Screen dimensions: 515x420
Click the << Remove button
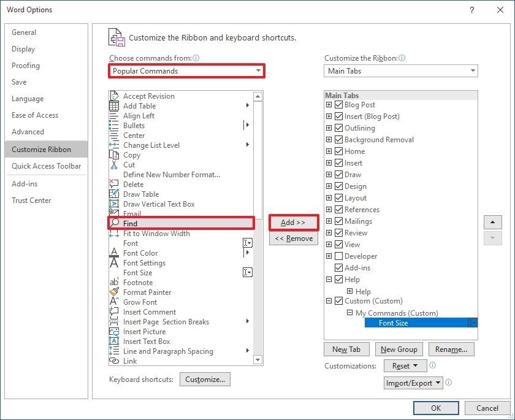(x=294, y=239)
